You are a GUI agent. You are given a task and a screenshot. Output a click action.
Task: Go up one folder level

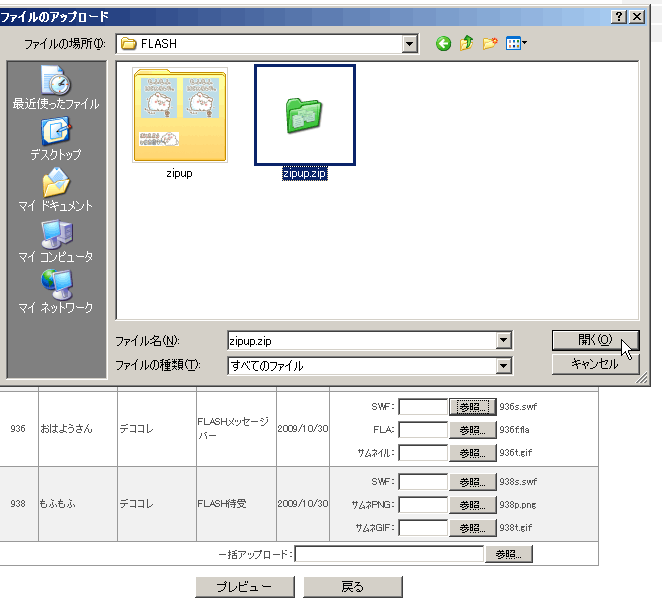(x=466, y=44)
